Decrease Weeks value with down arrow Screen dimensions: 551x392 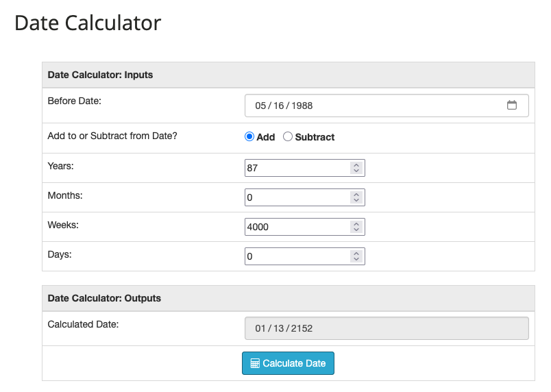[x=356, y=230]
